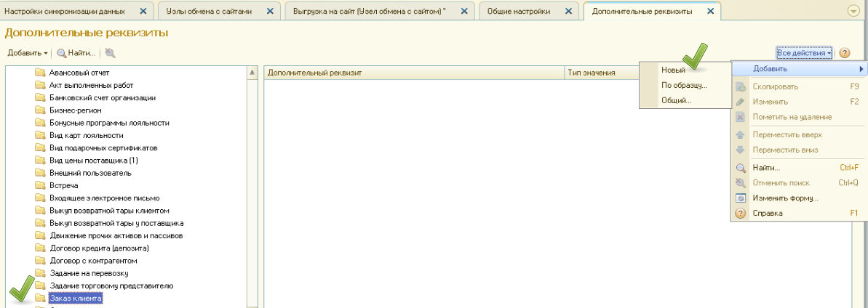Switch to Выгрузка на сайт tab

[370, 12]
